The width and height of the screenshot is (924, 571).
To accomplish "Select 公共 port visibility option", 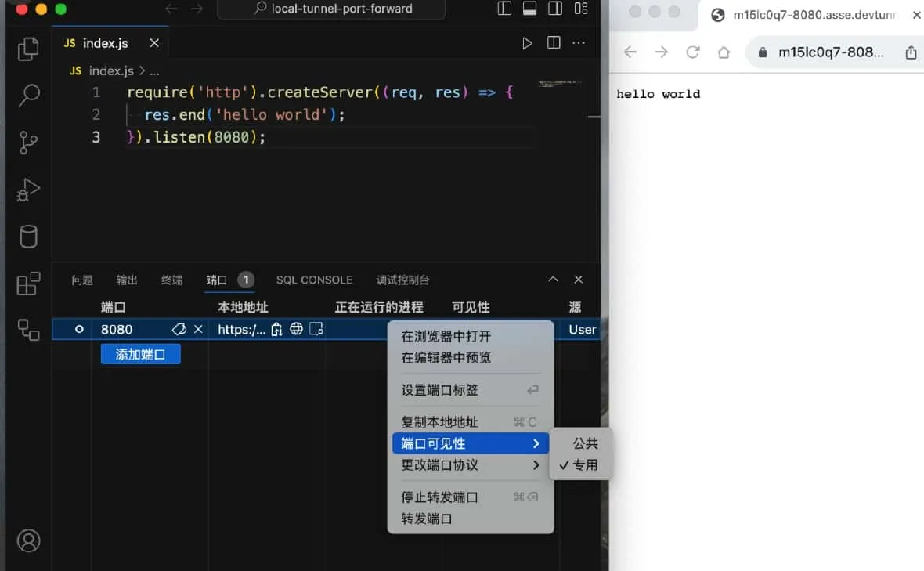I will click(x=585, y=443).
